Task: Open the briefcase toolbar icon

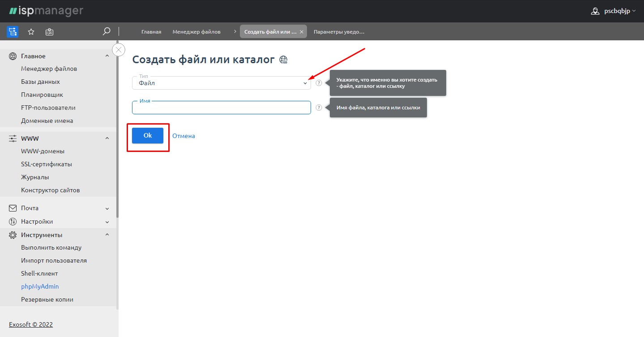Action: coord(50,32)
